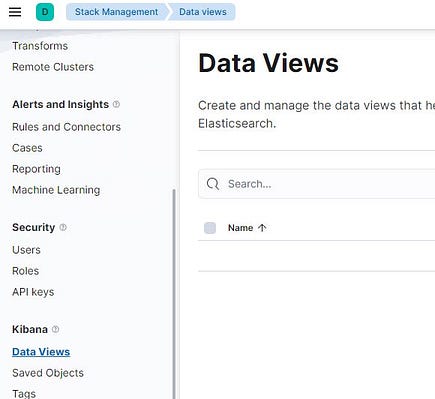Open Rules and Connectors page
The height and width of the screenshot is (399, 435).
click(66, 127)
